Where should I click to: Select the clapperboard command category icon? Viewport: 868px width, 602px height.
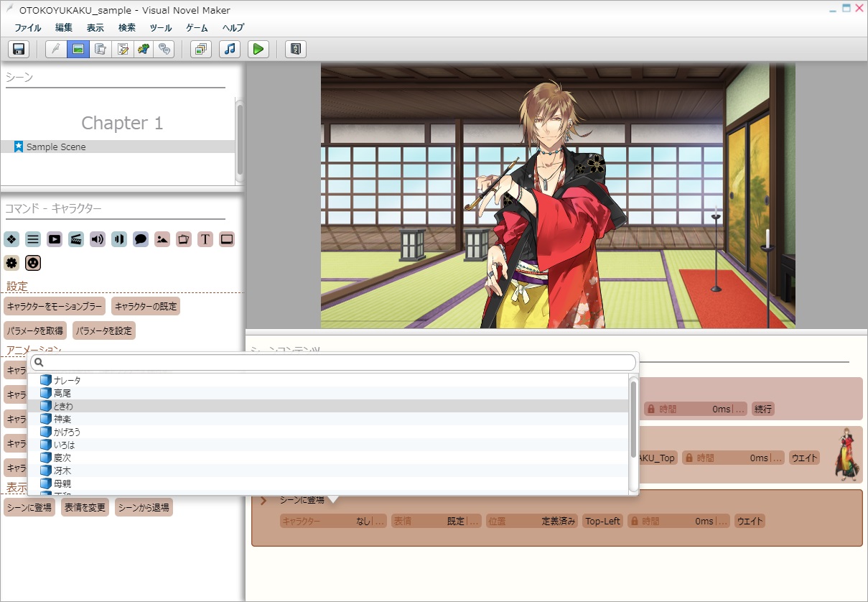76,239
